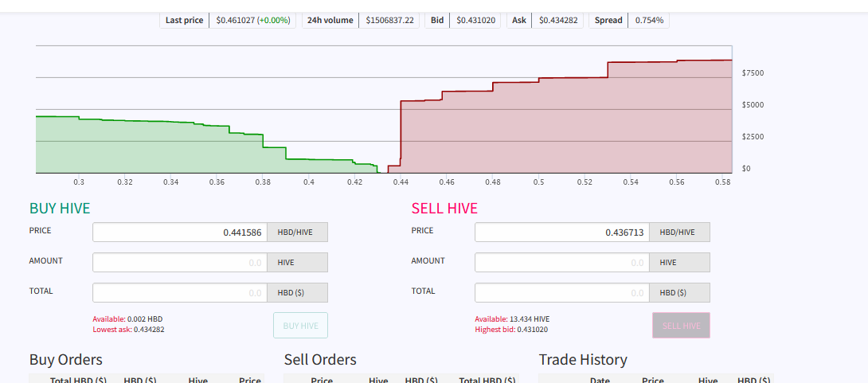The width and height of the screenshot is (868, 383).
Task: Focus the Sell Hive total HBD field
Action: coord(562,293)
